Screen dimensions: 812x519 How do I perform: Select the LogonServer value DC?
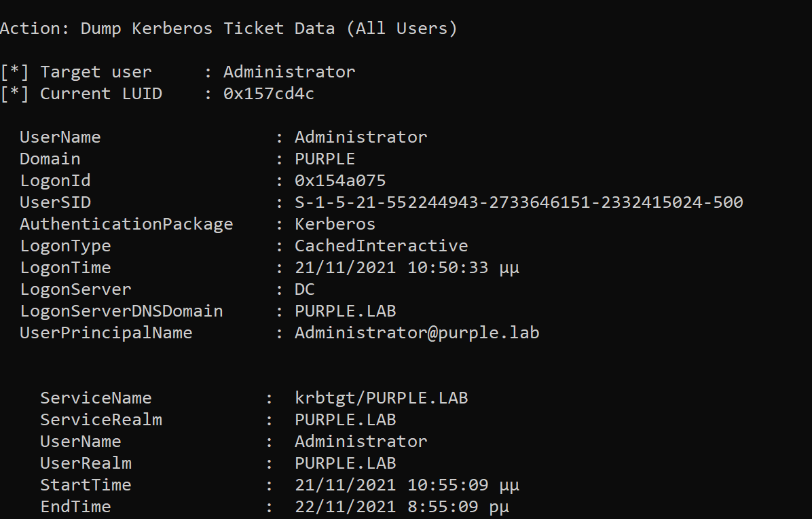click(305, 289)
